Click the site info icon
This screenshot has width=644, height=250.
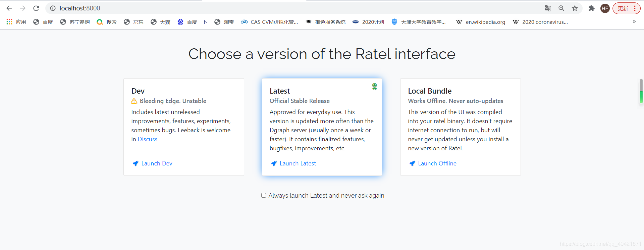point(53,8)
